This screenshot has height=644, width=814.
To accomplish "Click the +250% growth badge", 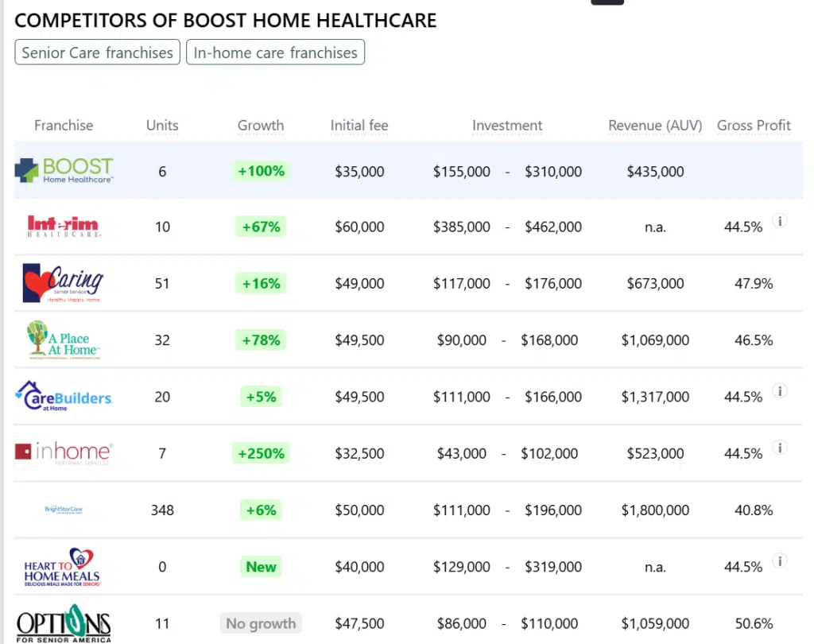I will click(261, 453).
